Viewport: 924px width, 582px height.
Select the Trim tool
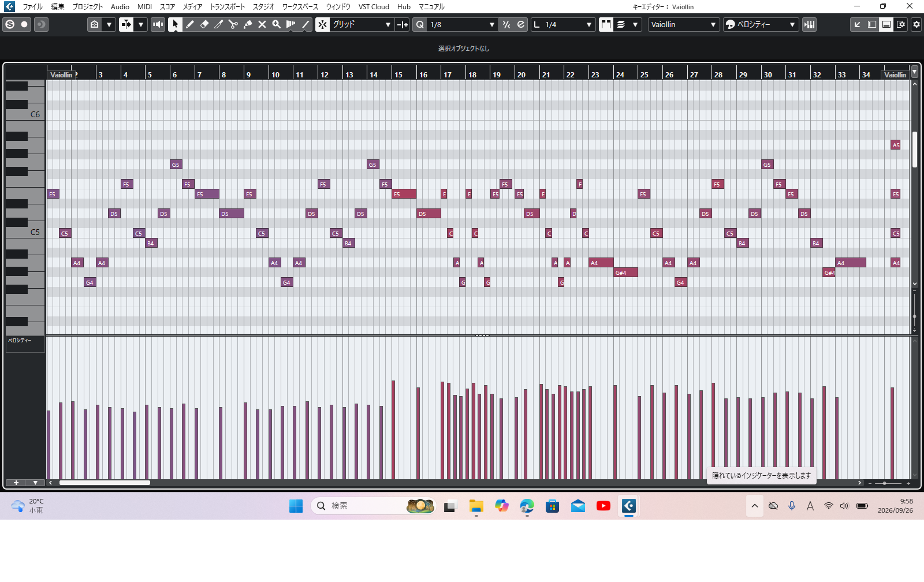coord(219,24)
